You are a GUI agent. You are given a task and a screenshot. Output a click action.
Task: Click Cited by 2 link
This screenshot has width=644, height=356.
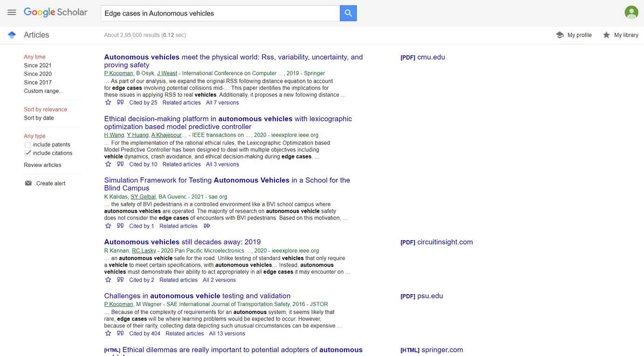click(x=142, y=280)
